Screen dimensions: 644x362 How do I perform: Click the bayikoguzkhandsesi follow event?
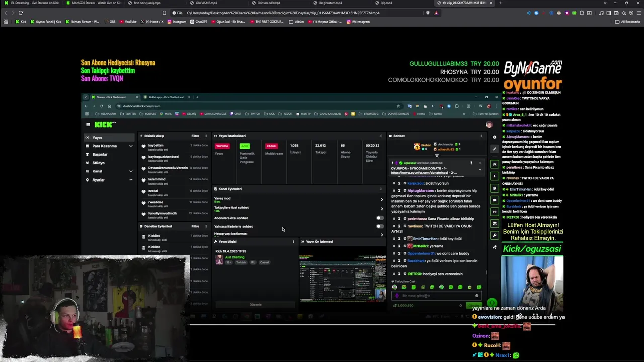[x=174, y=158]
